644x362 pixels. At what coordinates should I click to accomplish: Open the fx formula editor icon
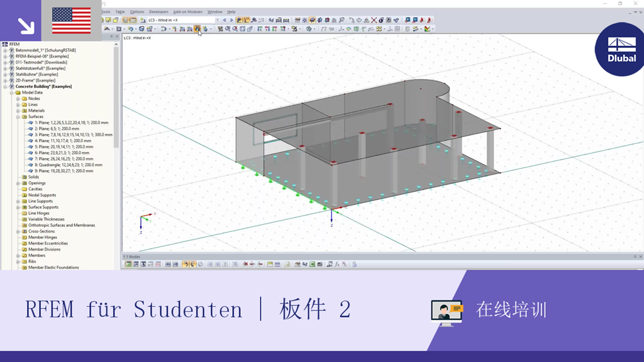click(337, 265)
